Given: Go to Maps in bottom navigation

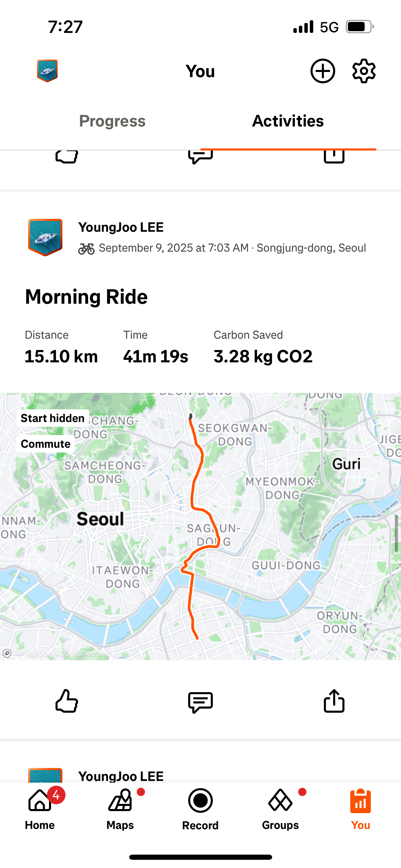Looking at the screenshot, I should (120, 808).
